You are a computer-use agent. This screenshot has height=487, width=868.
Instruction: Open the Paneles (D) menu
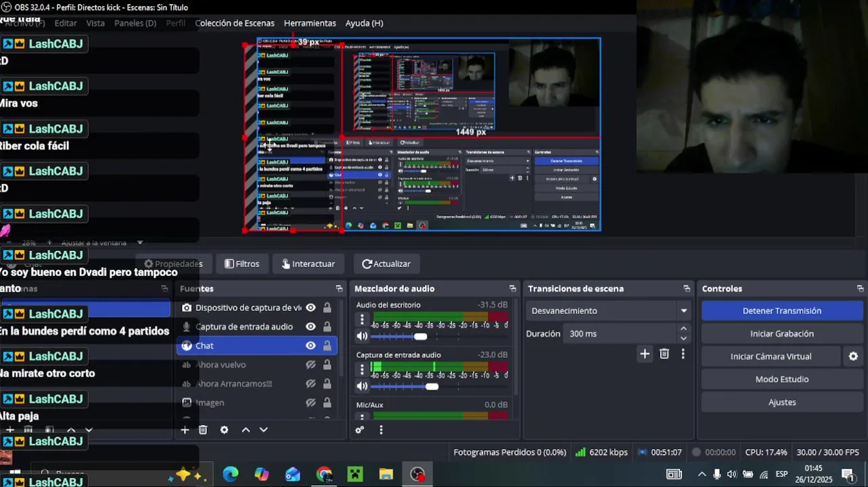point(135,23)
